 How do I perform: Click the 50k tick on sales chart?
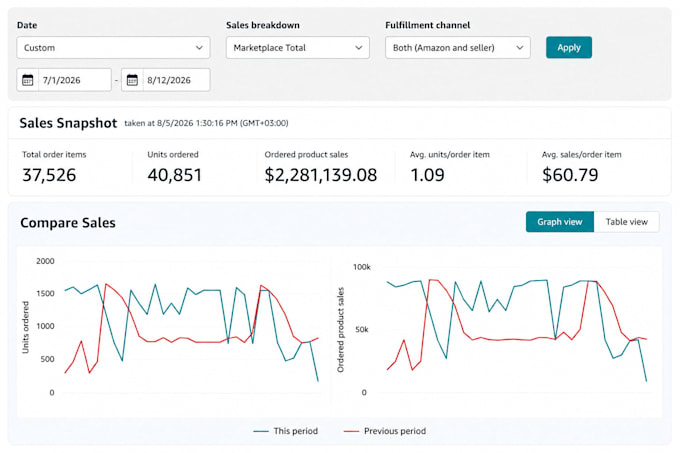tap(362, 329)
